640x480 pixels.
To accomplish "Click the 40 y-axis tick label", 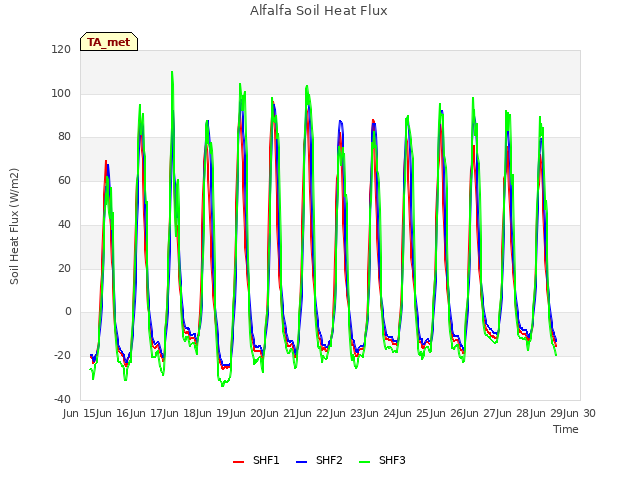I will click(x=64, y=224).
